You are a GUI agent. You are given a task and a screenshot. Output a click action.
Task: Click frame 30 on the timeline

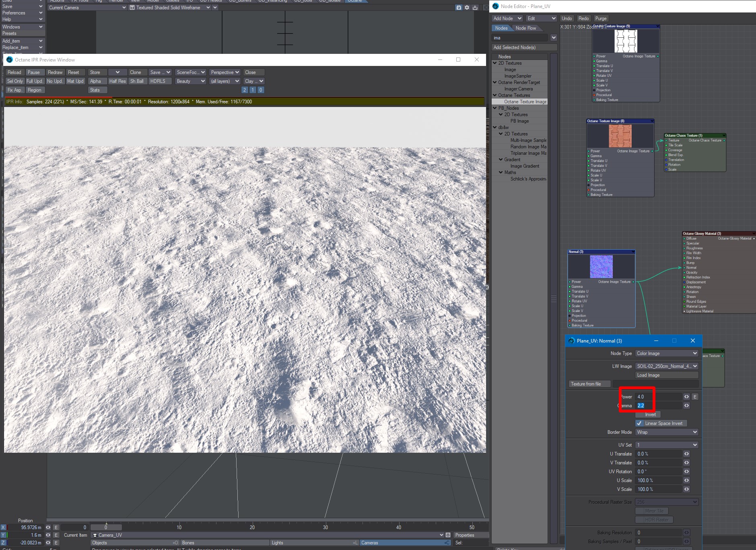tap(325, 527)
